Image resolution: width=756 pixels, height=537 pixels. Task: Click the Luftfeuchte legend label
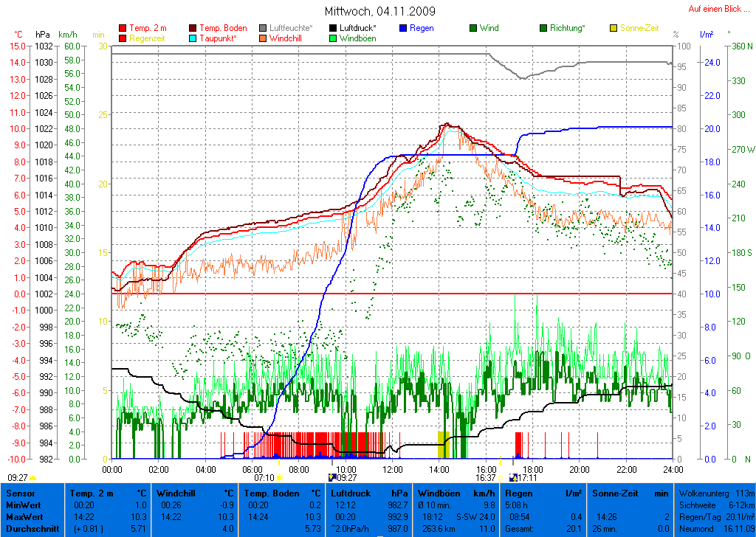point(292,28)
